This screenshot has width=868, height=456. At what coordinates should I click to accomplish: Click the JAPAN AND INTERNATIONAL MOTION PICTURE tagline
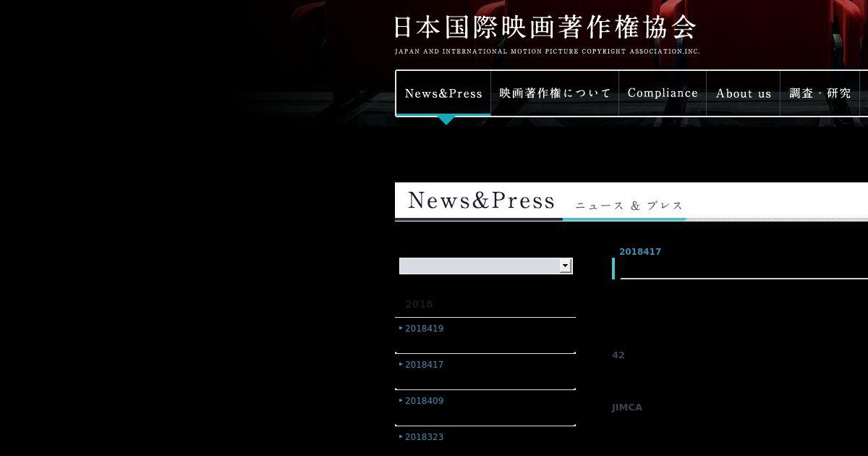click(x=547, y=51)
